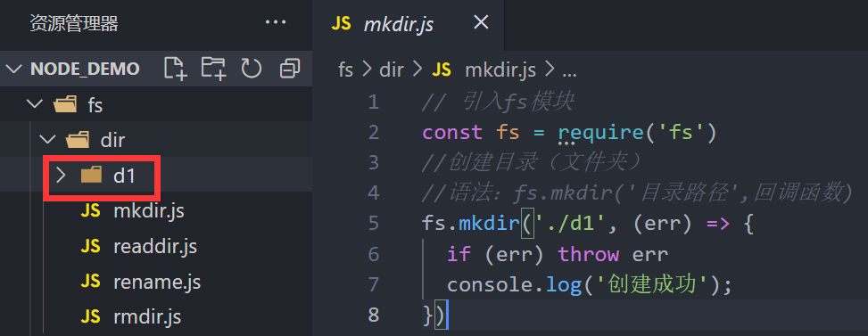Collapse all folders in explorer icon
Image resolution: width=868 pixels, height=336 pixels.
point(290,69)
